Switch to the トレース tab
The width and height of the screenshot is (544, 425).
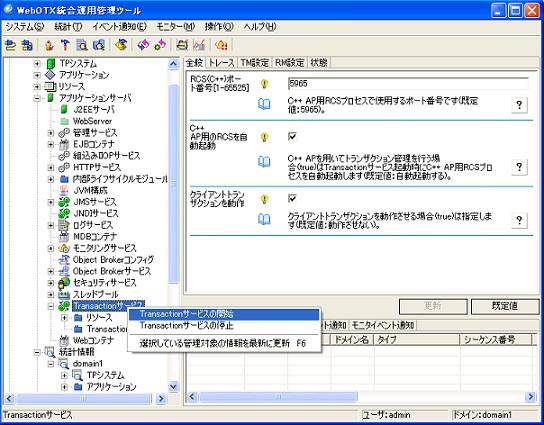coord(221,63)
